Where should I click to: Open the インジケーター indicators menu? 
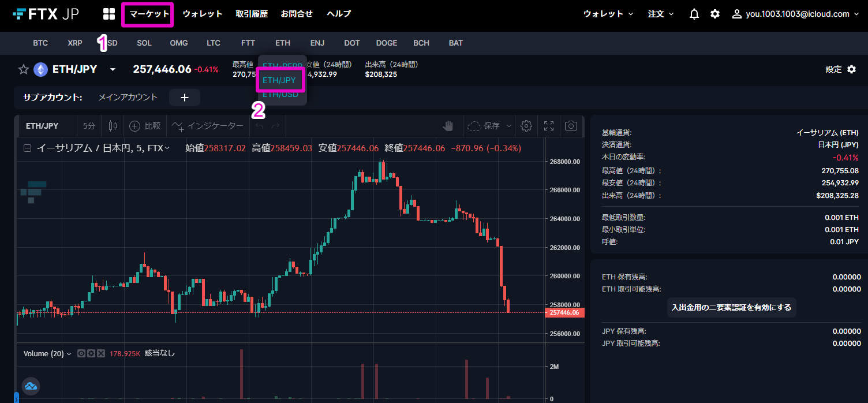pyautogui.click(x=207, y=126)
